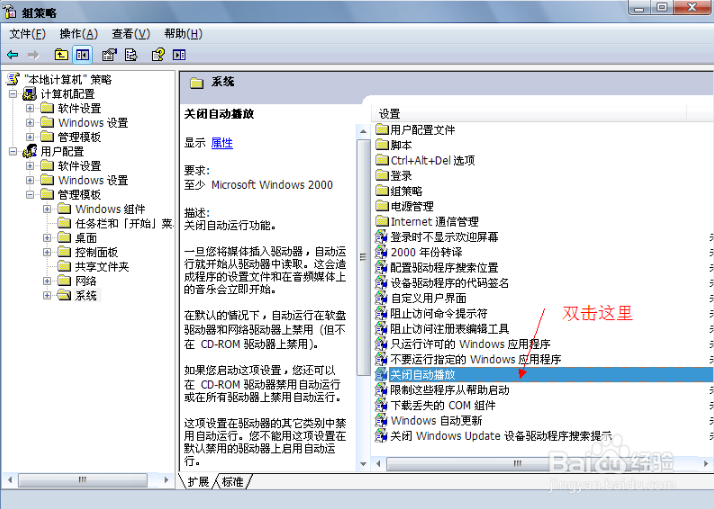Expand the 桌面 tree node
This screenshot has height=509, width=714.
48,238
